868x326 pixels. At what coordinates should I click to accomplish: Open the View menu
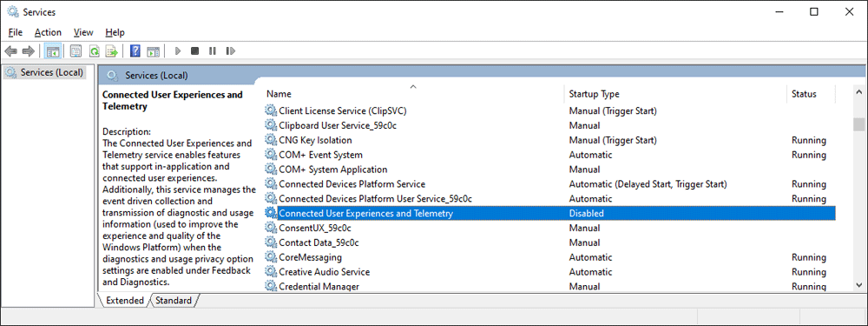[x=83, y=32]
